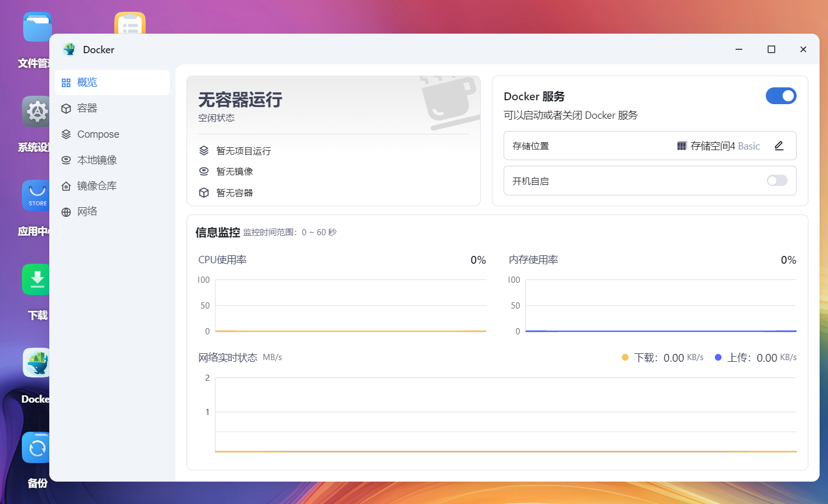
Task: Click the CPU usage chart area
Action: coord(351,305)
